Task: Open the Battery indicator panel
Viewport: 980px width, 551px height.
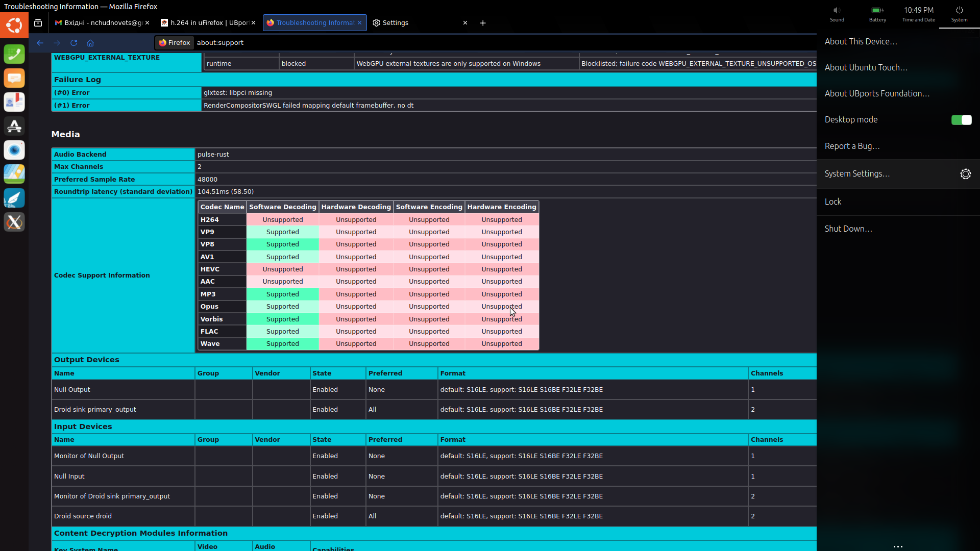Action: [x=877, y=14]
